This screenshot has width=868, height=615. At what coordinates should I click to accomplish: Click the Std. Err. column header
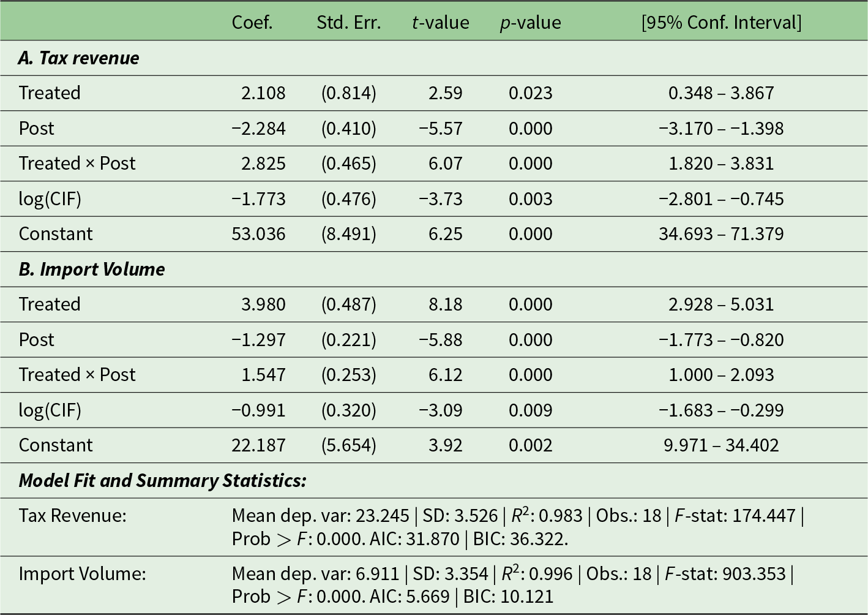point(348,23)
